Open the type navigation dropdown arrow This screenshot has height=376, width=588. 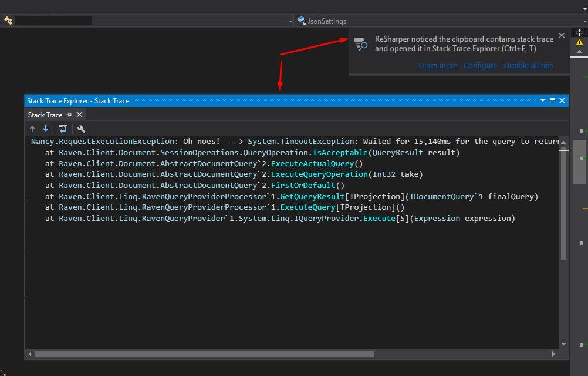pos(290,21)
